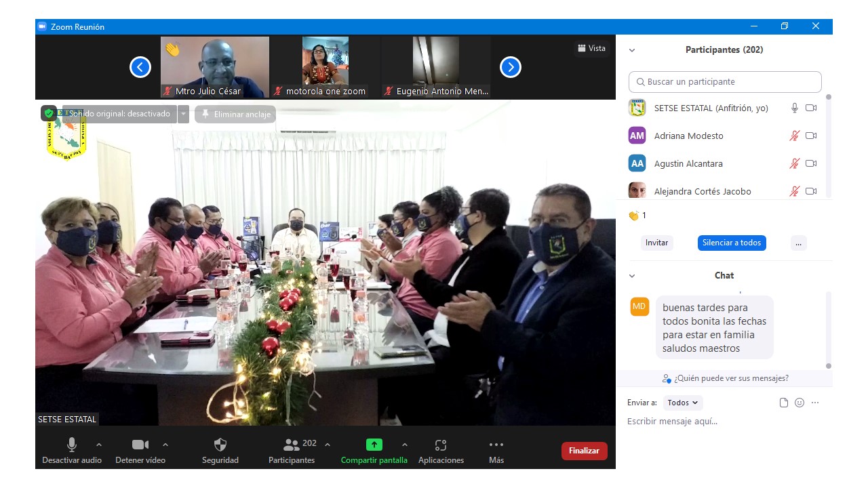
Task: Click the SETSE ESTATAL avatar logo
Action: 637,108
